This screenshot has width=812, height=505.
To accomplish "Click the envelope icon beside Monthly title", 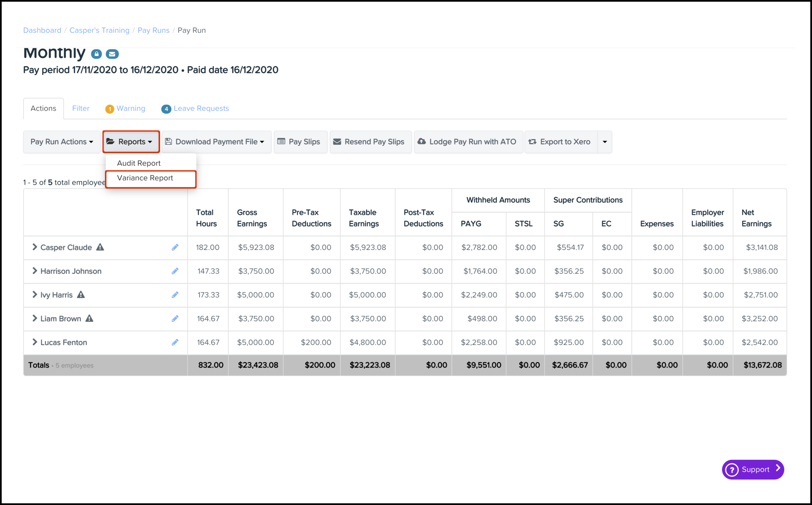I will (x=112, y=54).
